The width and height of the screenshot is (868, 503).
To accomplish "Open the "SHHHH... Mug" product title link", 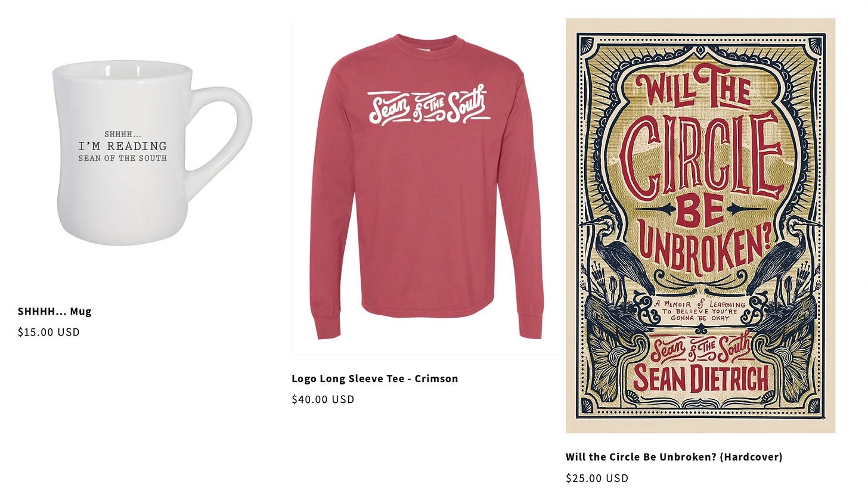I will [x=55, y=311].
